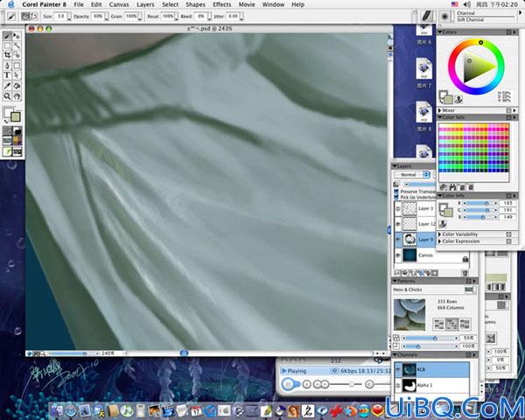Pause the media player playback

tap(287, 384)
